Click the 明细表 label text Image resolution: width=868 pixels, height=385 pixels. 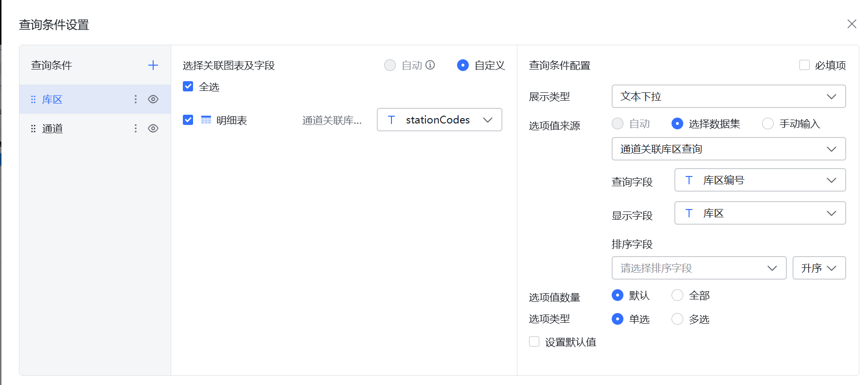tap(232, 120)
